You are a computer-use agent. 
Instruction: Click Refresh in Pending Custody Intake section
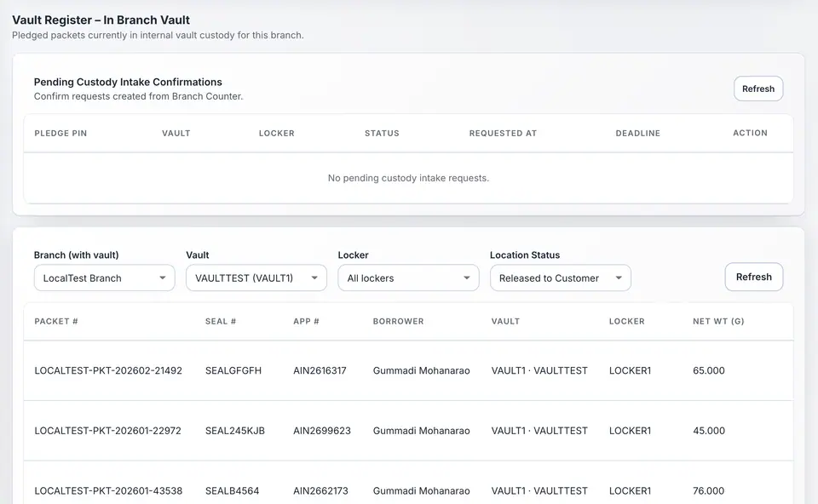(758, 89)
